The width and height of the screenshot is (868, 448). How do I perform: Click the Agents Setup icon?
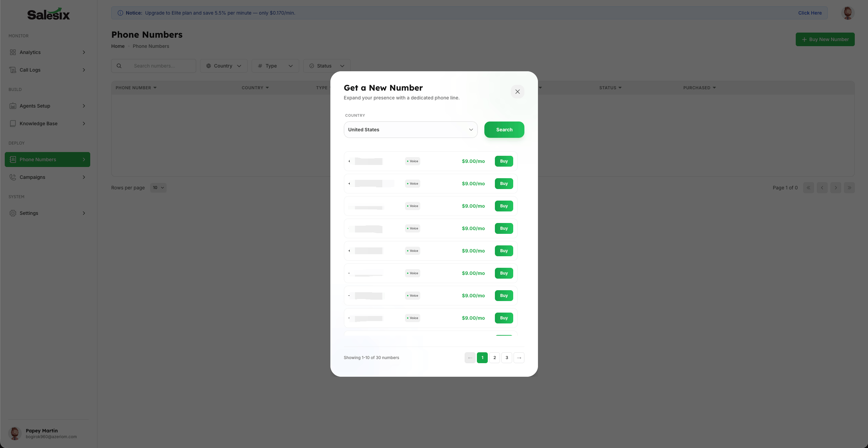pyautogui.click(x=13, y=106)
